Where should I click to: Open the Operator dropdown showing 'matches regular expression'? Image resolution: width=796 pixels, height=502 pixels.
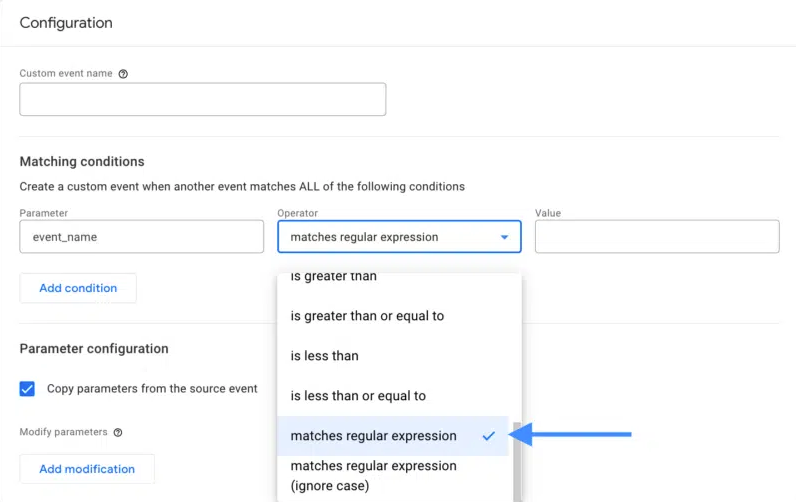pos(398,237)
